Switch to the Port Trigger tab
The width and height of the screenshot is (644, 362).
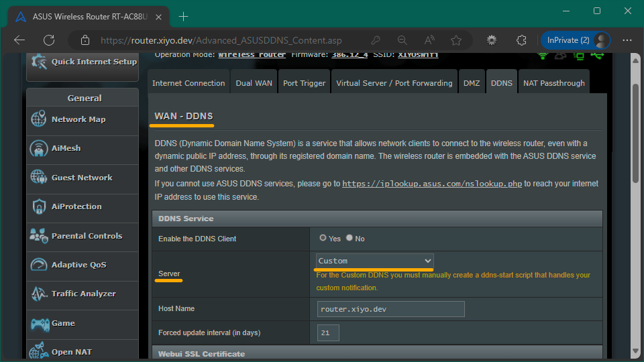click(x=304, y=83)
